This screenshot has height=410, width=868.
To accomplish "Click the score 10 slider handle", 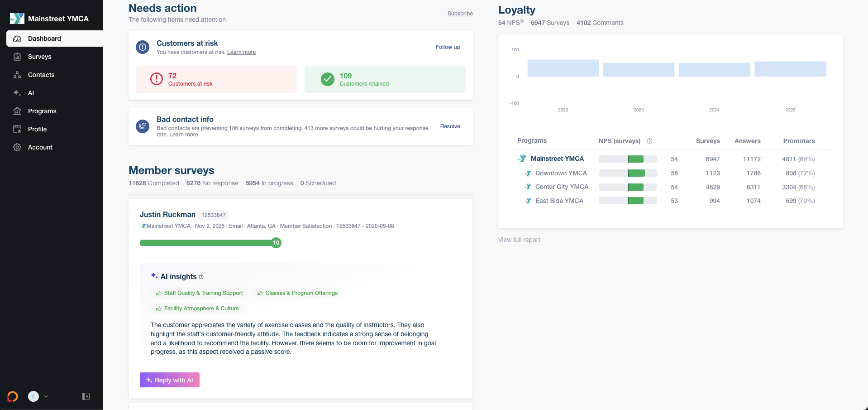I will tap(276, 243).
